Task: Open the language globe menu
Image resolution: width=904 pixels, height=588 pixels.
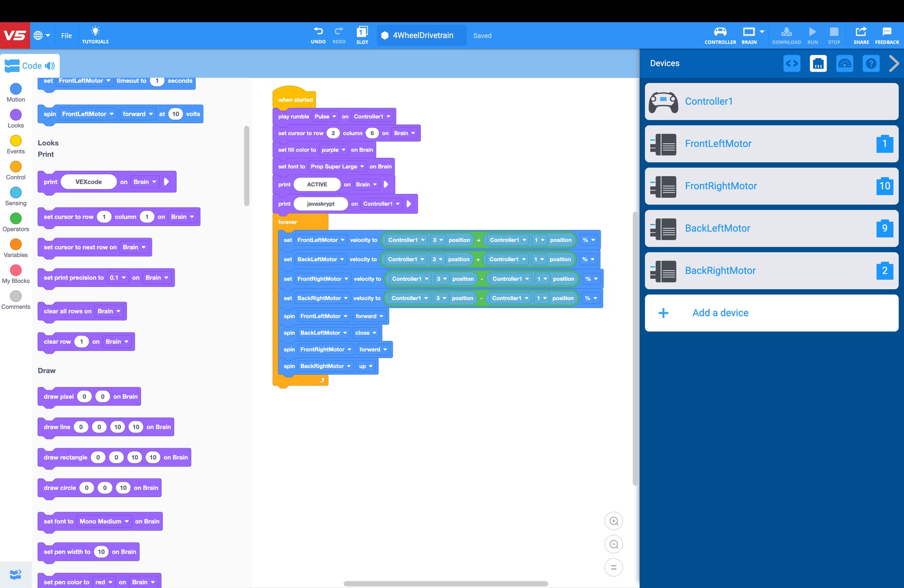Action: click(x=41, y=35)
